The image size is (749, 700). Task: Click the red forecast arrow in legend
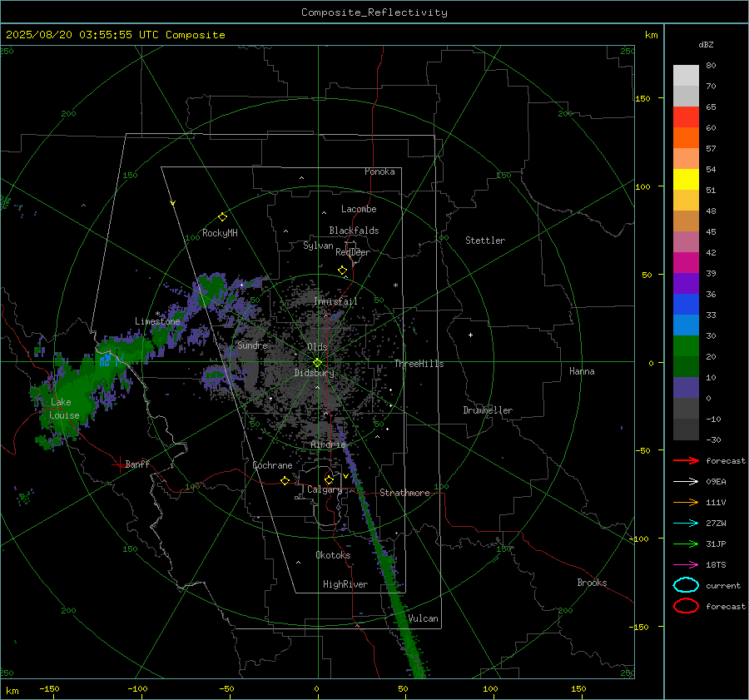686,460
